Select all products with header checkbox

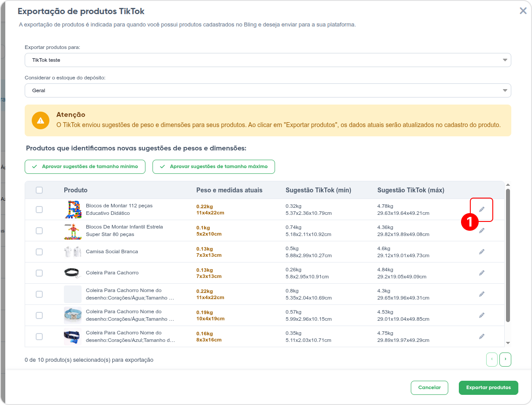[39, 190]
